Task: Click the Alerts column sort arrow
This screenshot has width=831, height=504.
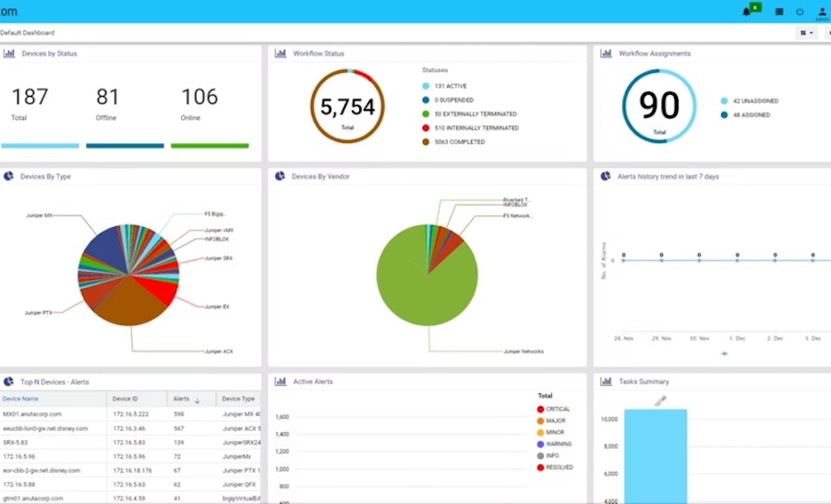Action: (197, 400)
